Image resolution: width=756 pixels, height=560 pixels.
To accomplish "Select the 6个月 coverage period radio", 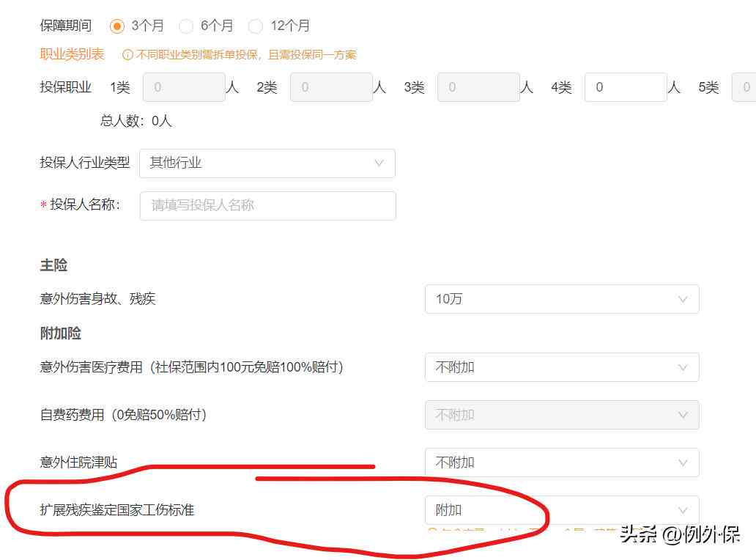I will (x=186, y=26).
